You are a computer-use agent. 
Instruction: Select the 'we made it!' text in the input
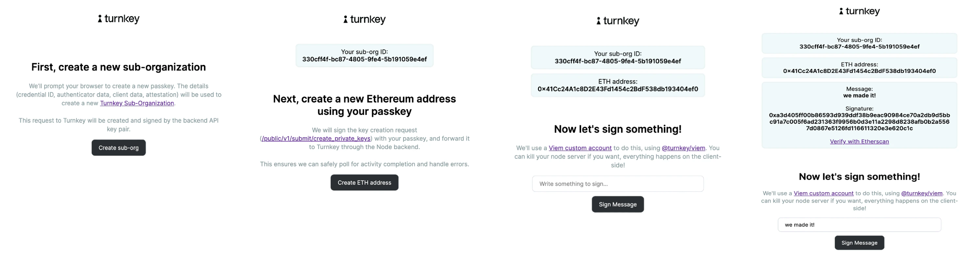(x=798, y=224)
